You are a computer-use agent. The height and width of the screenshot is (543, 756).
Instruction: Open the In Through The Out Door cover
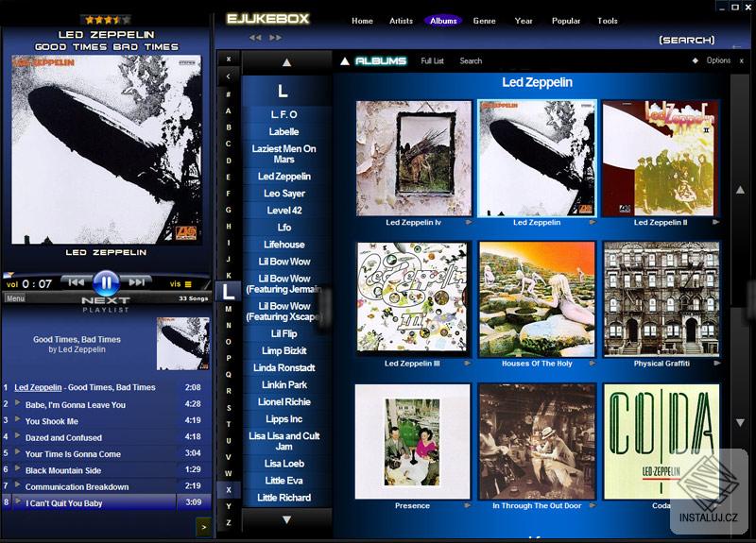click(x=537, y=441)
